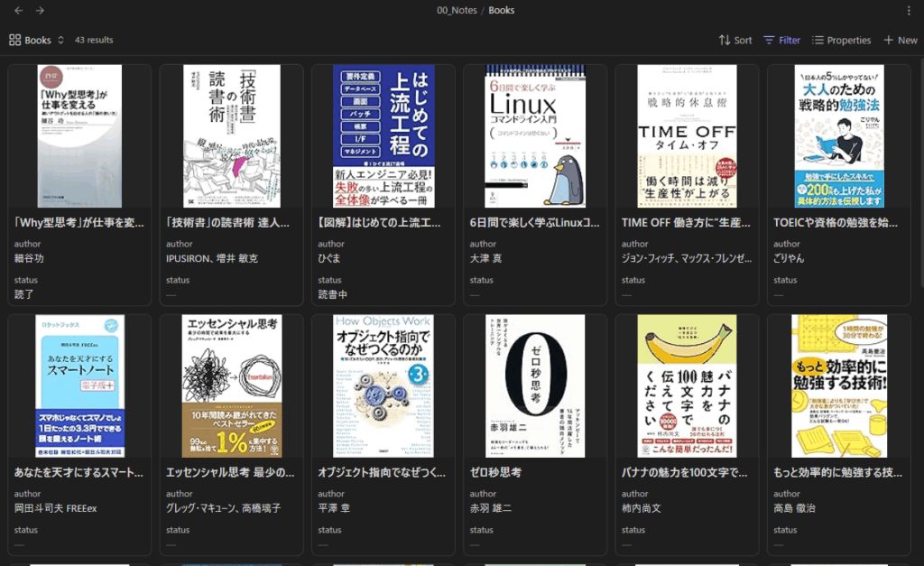The image size is (924, 566).
Task: Click the 00_Notes breadcrumb folder
Action: 457,10
